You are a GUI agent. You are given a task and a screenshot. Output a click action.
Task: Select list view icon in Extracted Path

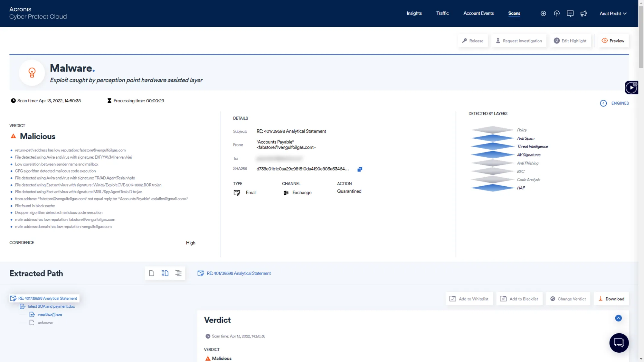coord(178,273)
